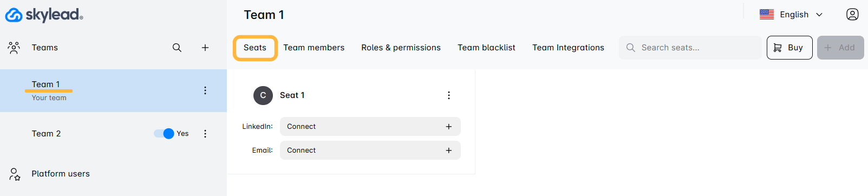The width and height of the screenshot is (868, 196).
Task: Open the Teams heading
Action: [45, 48]
